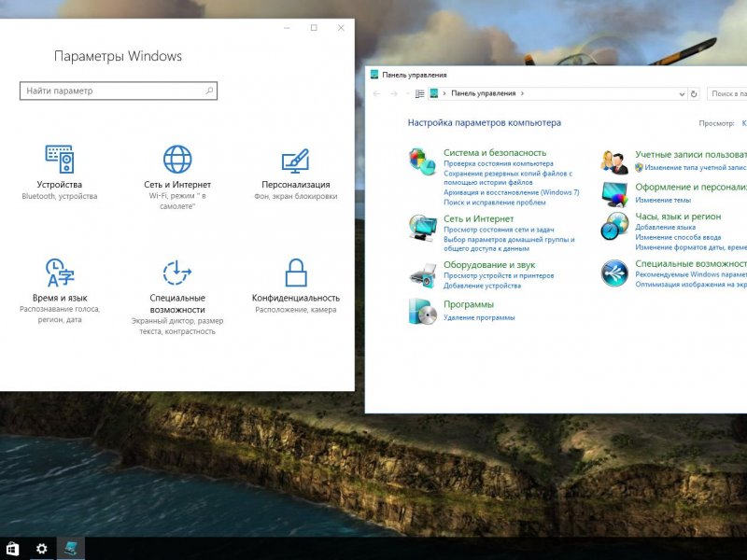Click the Оформление и персонализация monitor icon

(x=614, y=194)
